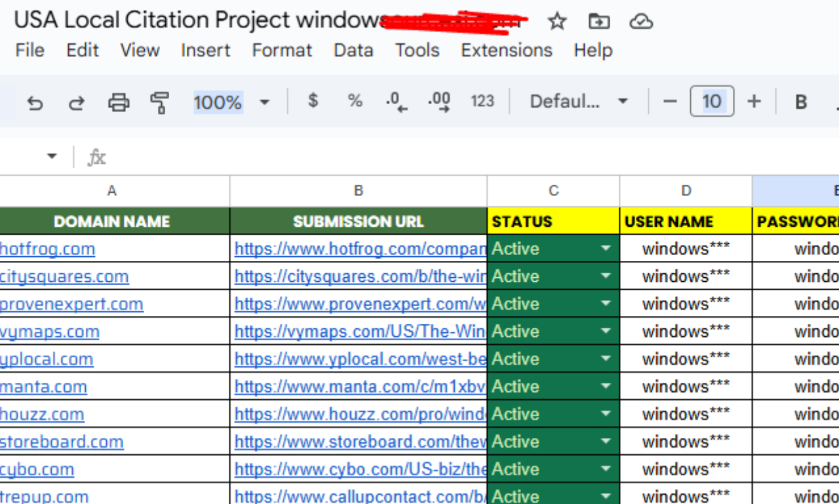This screenshot has width=839, height=504.
Task: Click the Move to folder icon
Action: pyautogui.click(x=598, y=22)
